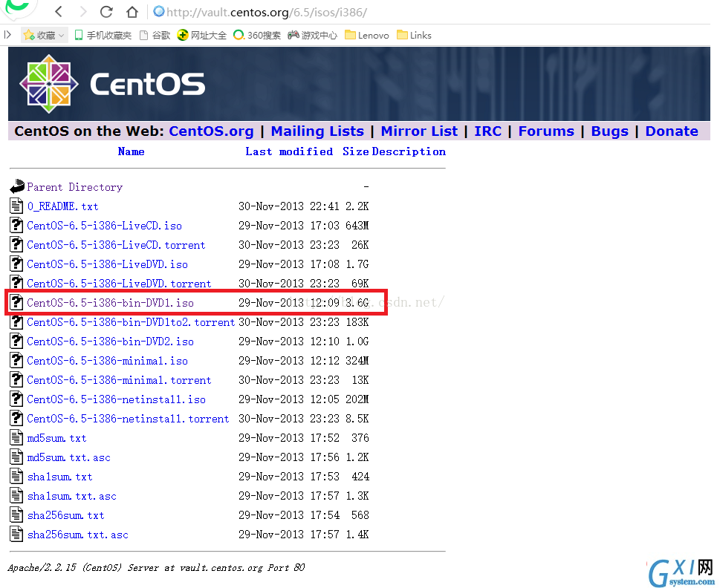
Task: Download CentOS-6.5-i386-netinstall.torrent
Action: tap(128, 419)
